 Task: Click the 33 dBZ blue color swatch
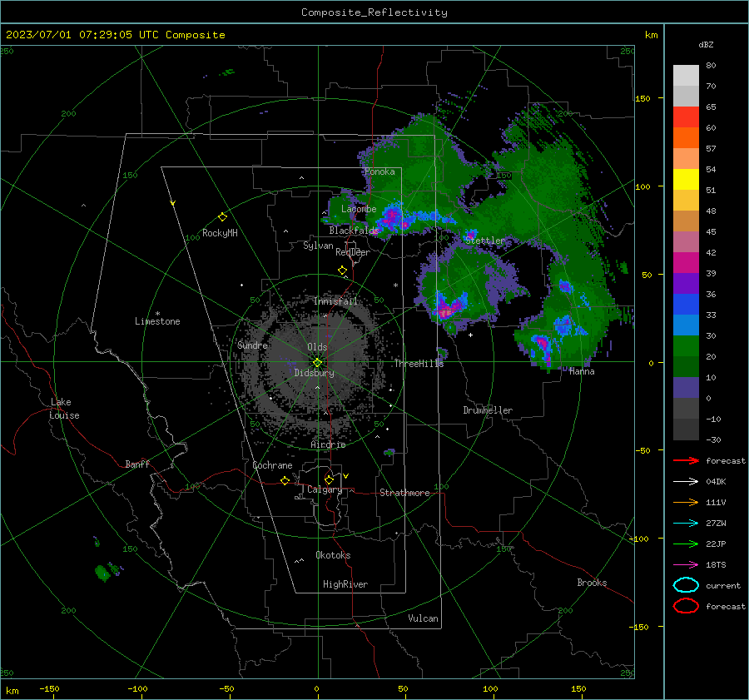pyautogui.click(x=686, y=305)
